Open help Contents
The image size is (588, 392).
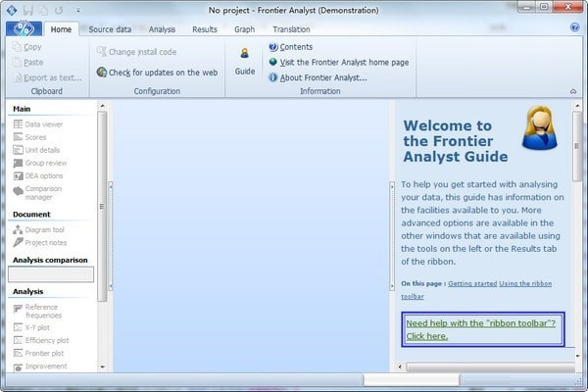click(291, 47)
